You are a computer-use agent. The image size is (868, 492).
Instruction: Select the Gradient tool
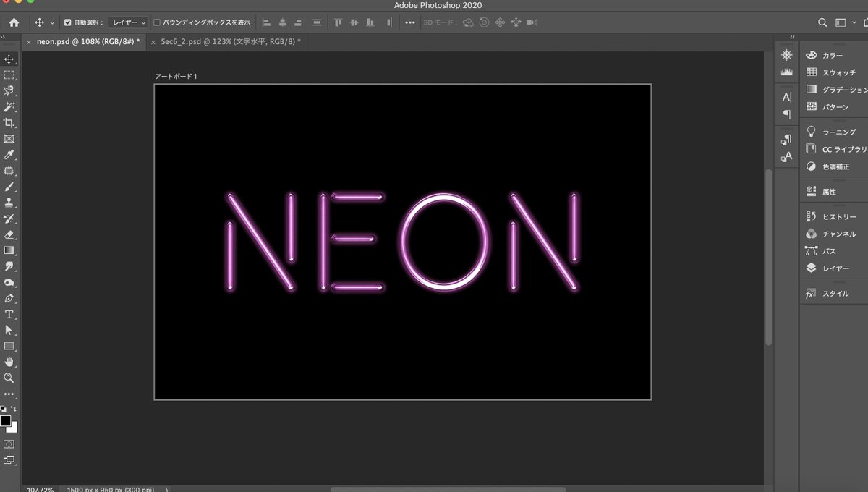click(x=9, y=251)
